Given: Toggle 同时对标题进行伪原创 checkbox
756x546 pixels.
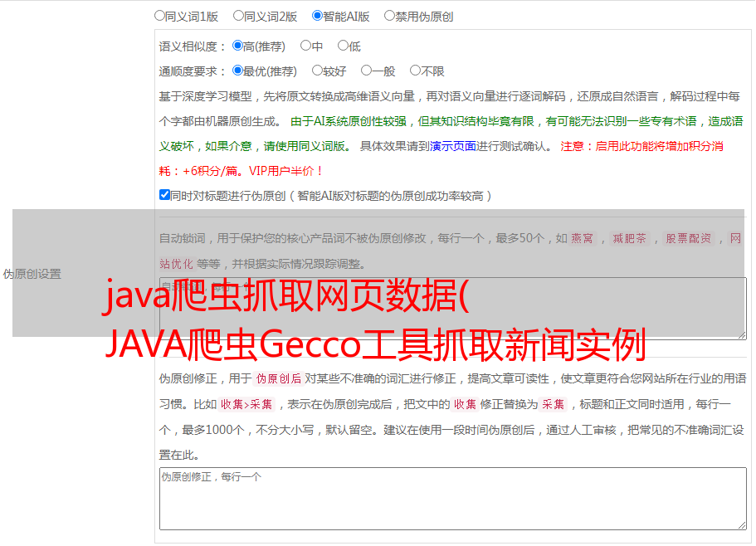Looking at the screenshot, I should pyautogui.click(x=164, y=195).
